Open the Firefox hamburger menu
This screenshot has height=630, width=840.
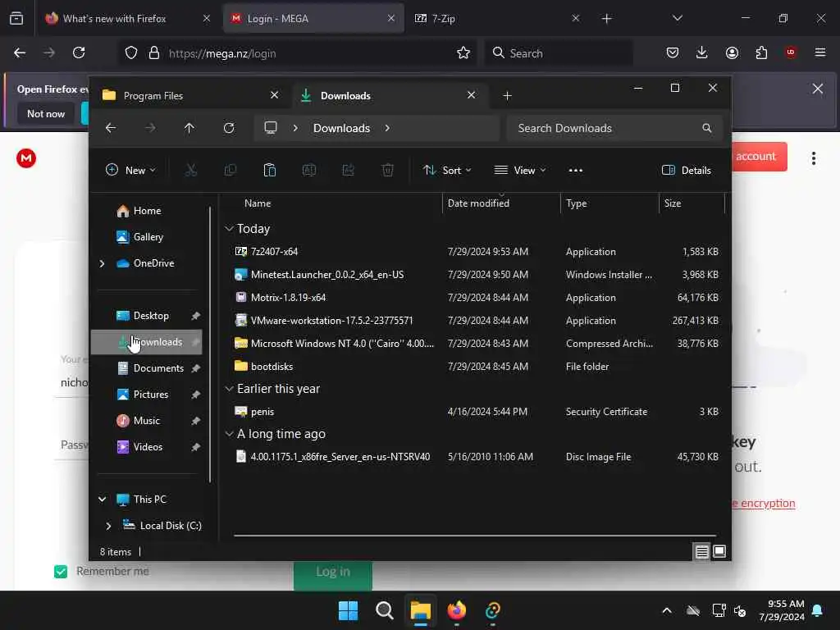820,52
